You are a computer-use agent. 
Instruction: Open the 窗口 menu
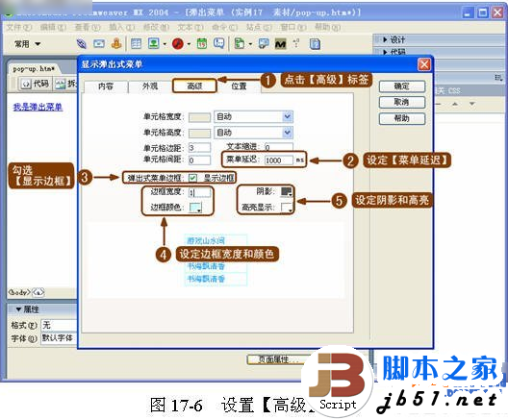click(x=293, y=27)
